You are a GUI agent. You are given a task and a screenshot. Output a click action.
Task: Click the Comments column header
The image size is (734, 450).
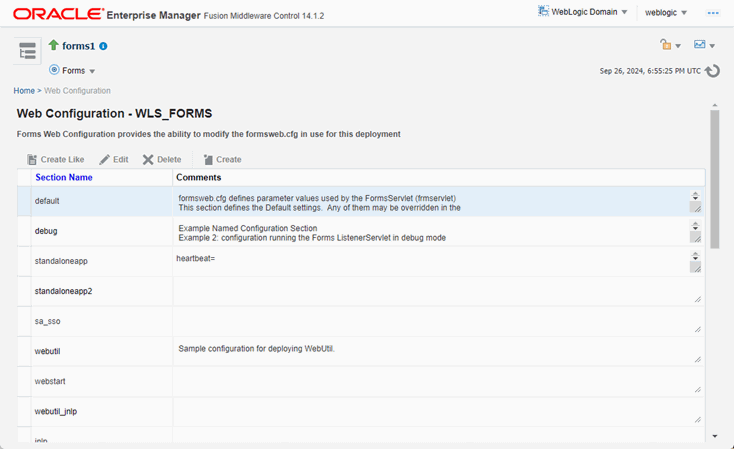point(198,177)
